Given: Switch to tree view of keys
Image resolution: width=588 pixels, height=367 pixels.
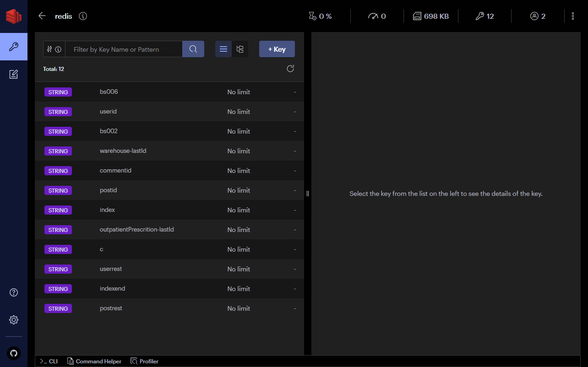Looking at the screenshot, I should point(240,49).
